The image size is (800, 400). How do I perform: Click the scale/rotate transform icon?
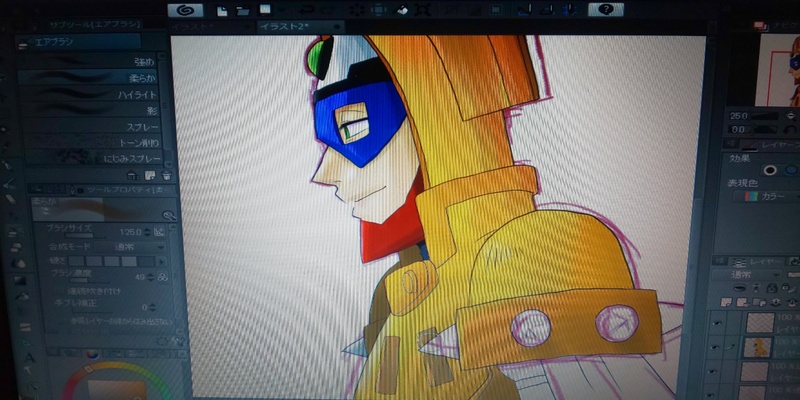423,10
